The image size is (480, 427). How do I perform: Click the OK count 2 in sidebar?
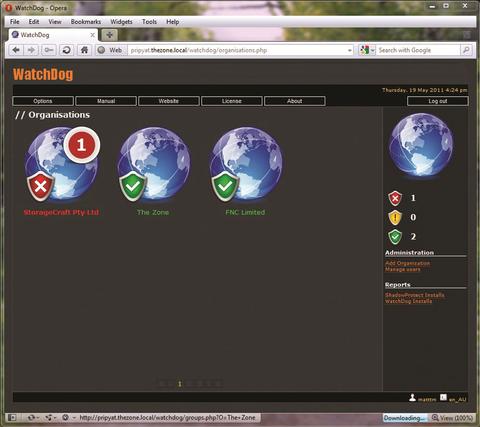413,237
